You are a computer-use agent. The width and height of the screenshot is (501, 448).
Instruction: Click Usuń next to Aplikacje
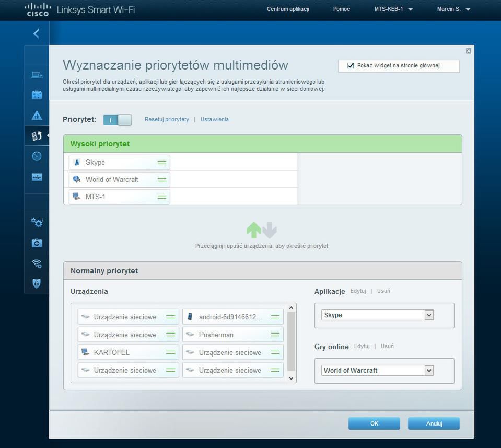click(383, 291)
